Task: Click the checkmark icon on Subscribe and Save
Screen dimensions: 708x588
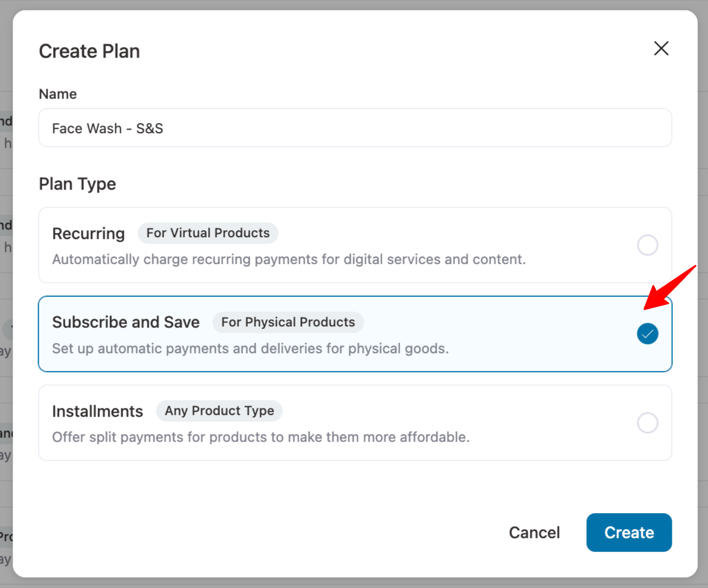Action: tap(647, 334)
